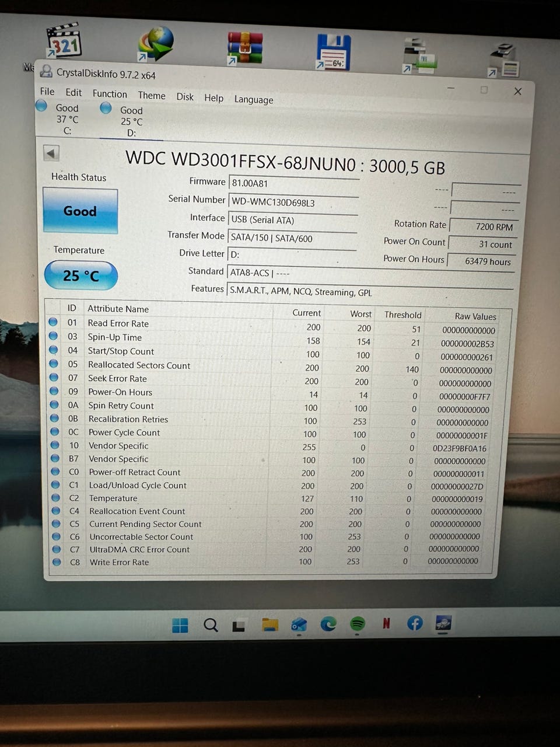Image resolution: width=560 pixels, height=747 pixels.
Task: Open Task View from the taskbar
Action: tap(239, 626)
